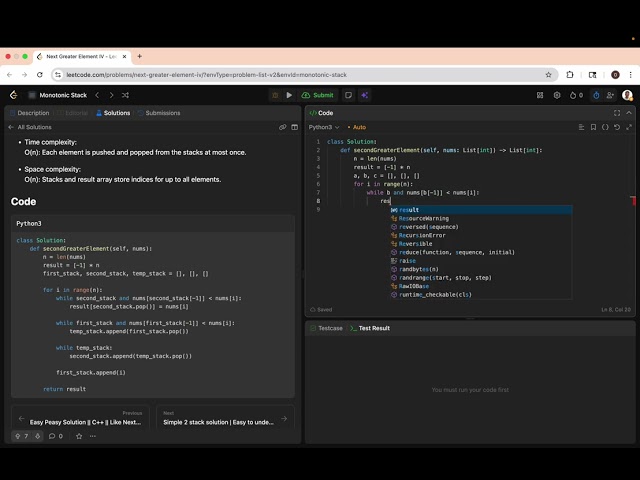Bookmark this page with browser star

(548, 75)
